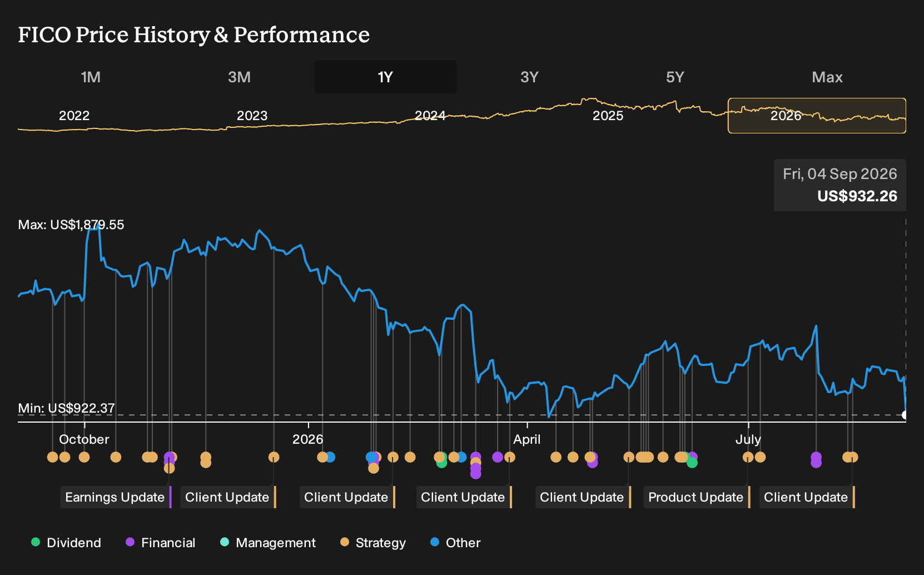This screenshot has width=924, height=575.
Task: Show the Max price history range
Action: pyautogui.click(x=827, y=77)
